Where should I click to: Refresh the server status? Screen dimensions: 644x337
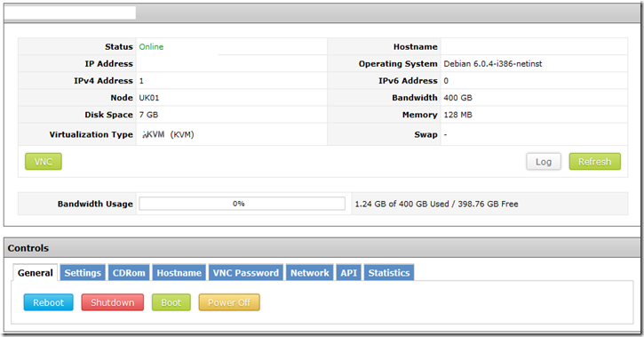click(594, 162)
